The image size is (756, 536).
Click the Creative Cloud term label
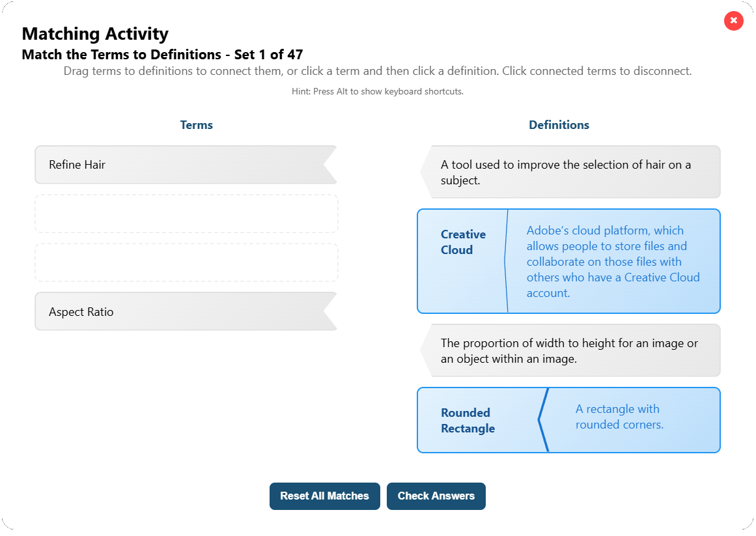tap(463, 242)
